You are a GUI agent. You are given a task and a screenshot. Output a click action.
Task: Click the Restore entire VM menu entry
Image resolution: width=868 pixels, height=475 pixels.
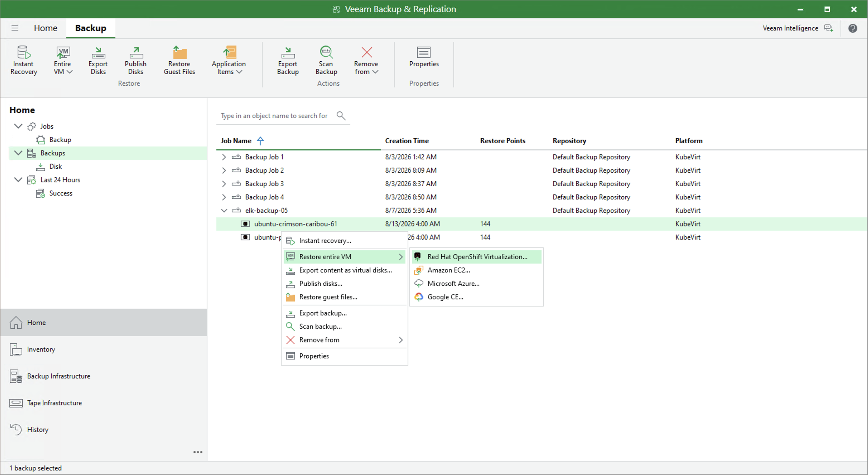pos(344,257)
